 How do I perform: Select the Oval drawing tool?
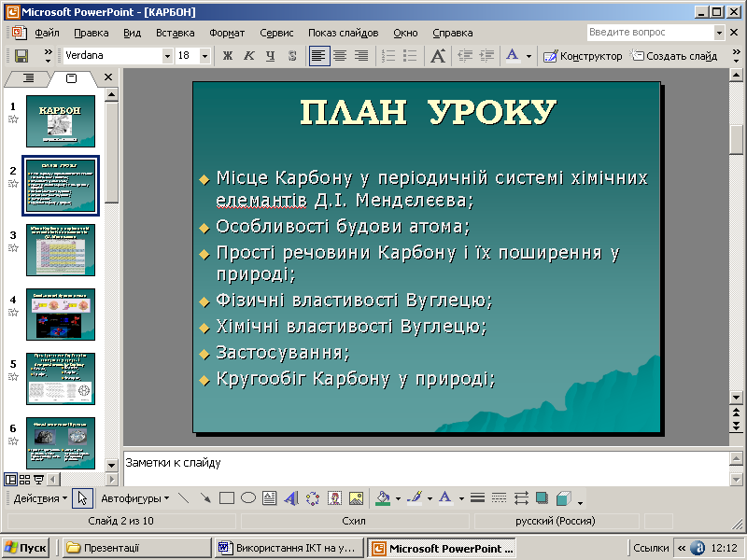point(248,498)
